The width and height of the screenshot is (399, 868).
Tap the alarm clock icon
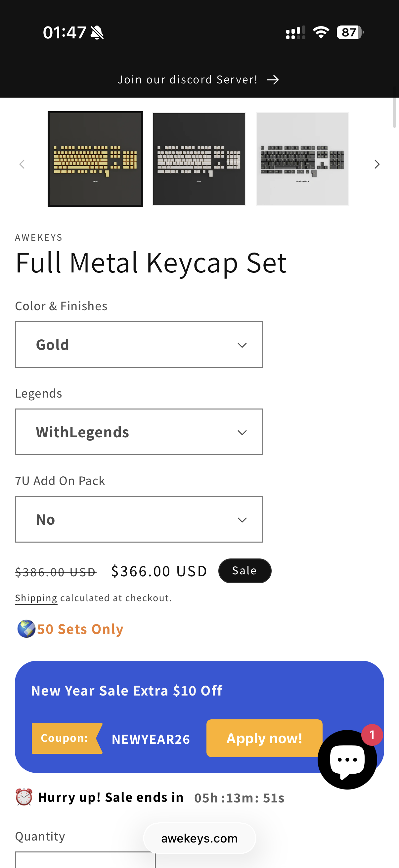24,797
